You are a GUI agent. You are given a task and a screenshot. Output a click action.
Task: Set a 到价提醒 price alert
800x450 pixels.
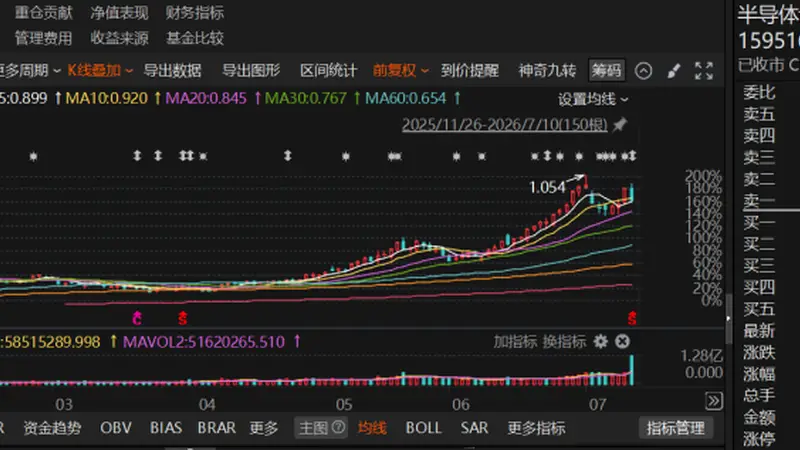click(470, 70)
